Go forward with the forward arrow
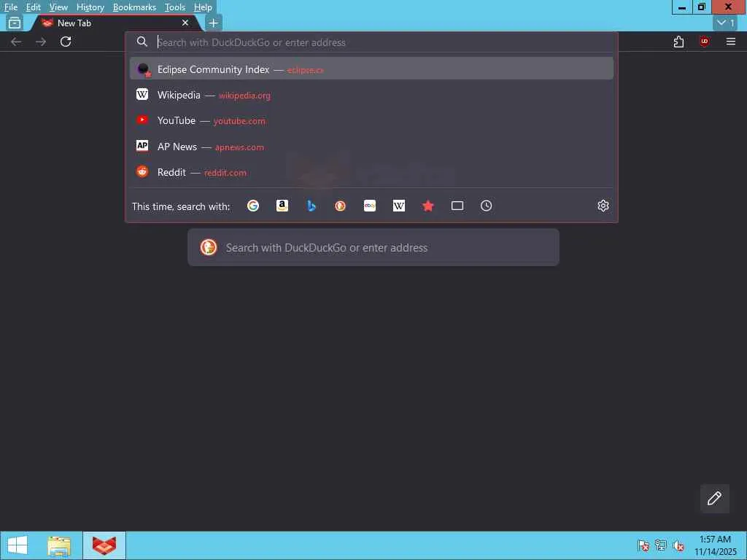 click(x=41, y=42)
